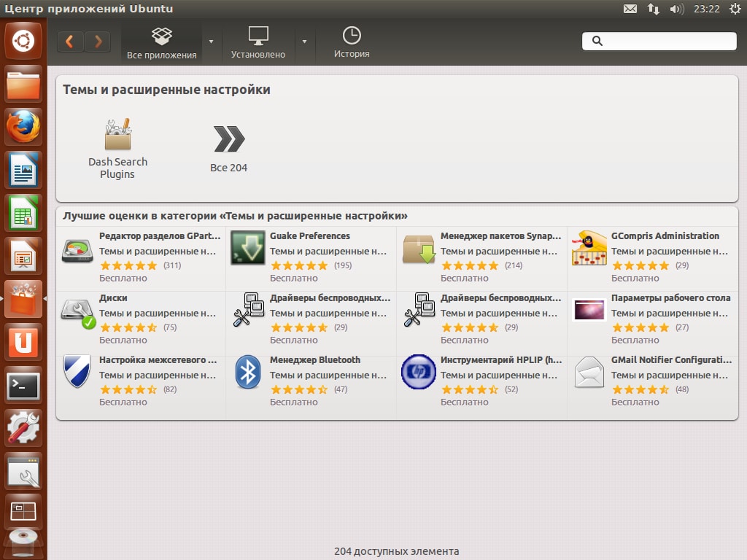The image size is (747, 560).
Task: Open Ubuntu Dash from launcher
Action: 23,41
